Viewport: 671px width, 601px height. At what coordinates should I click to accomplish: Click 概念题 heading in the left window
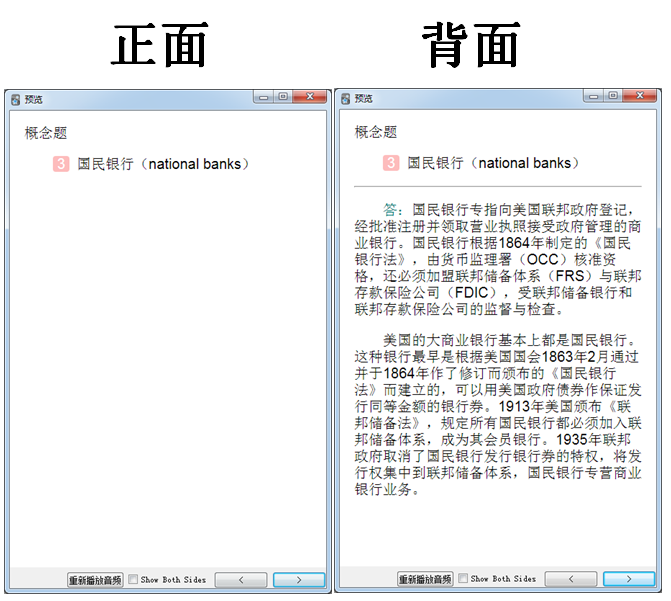(x=46, y=133)
